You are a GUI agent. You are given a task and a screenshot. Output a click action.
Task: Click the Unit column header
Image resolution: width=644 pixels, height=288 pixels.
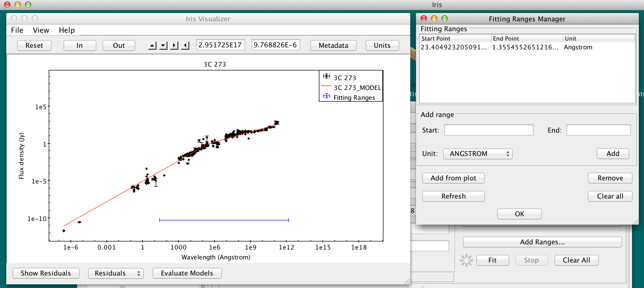pos(599,39)
